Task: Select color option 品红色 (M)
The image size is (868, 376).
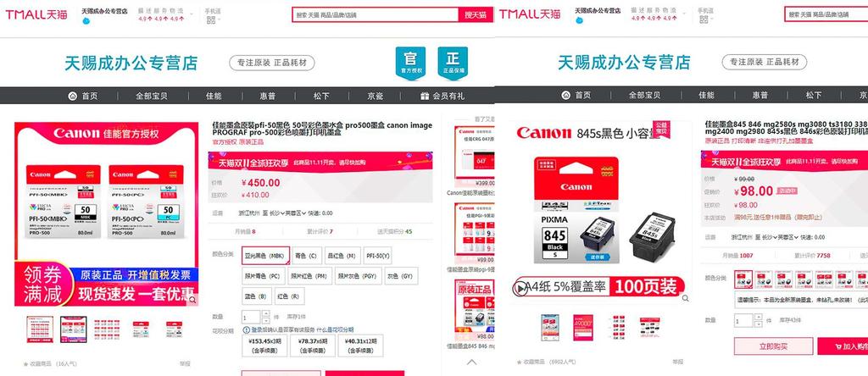Action: 342,256
